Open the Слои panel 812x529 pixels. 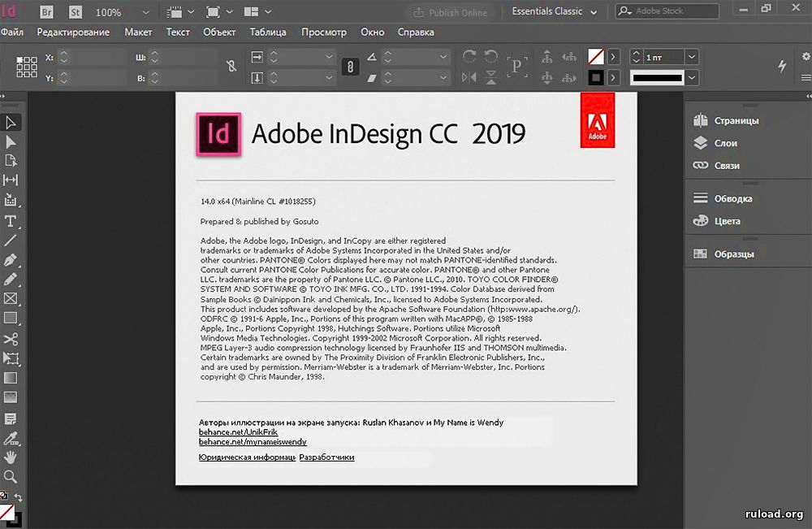[x=715, y=143]
